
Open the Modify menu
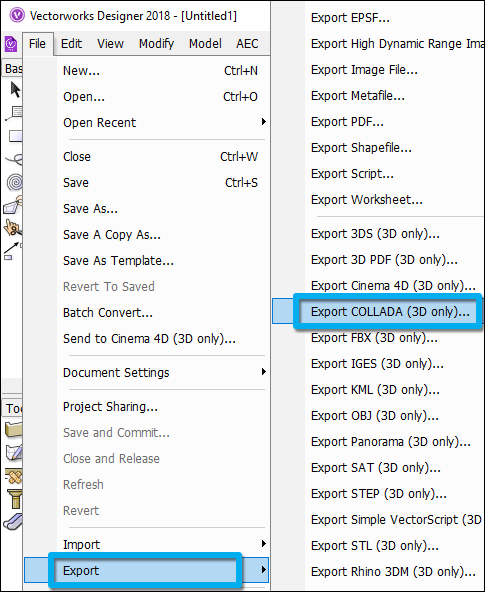coord(156,44)
